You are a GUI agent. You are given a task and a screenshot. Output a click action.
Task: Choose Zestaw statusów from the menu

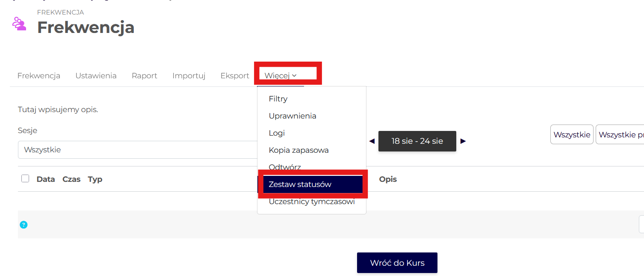300,184
